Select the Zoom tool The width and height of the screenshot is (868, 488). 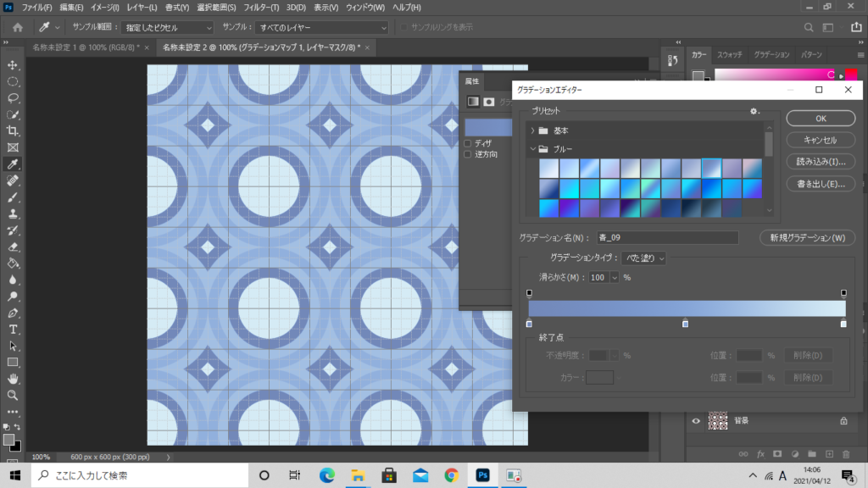tap(13, 396)
